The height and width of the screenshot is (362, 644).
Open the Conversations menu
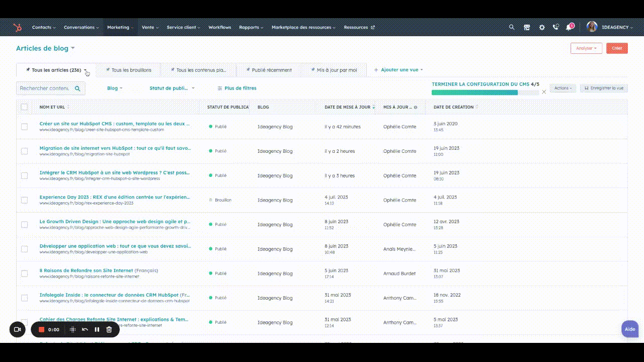(82, 27)
